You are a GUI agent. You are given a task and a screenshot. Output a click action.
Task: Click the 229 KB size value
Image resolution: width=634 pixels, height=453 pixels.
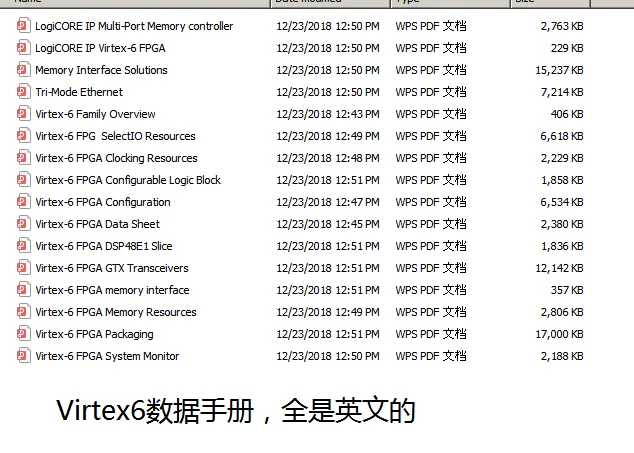tap(567, 48)
